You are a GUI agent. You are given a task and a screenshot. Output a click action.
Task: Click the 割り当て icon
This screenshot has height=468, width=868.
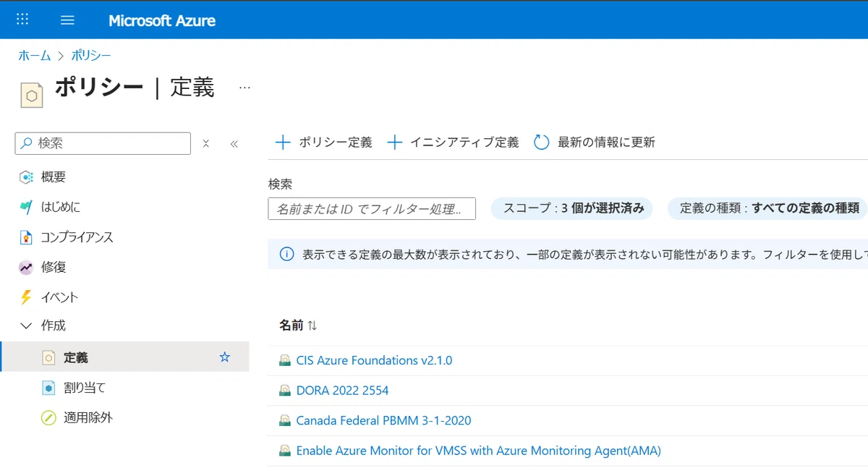[48, 388]
